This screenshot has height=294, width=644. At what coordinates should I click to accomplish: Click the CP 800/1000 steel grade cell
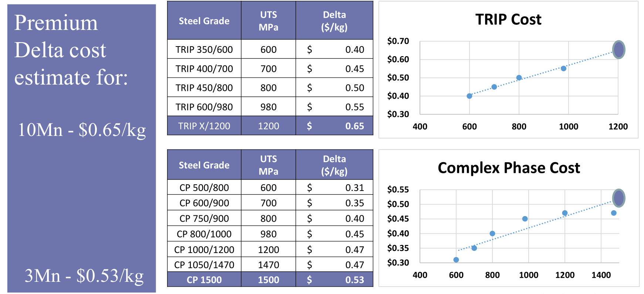[204, 234]
